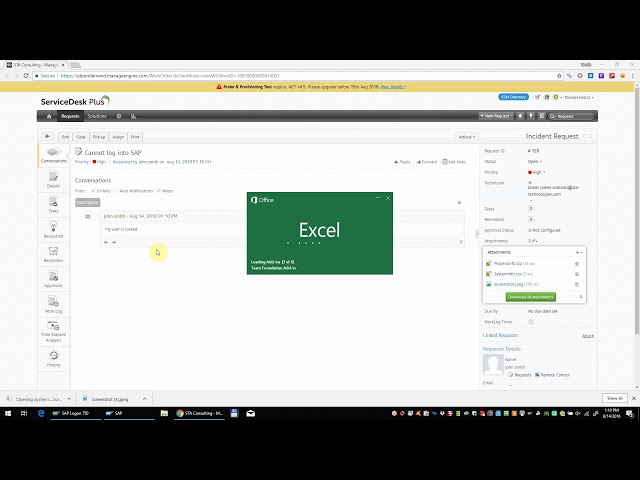This screenshot has height=480, width=640.
Task: Delete the SystemInfo.csv attachment
Action: coord(577,274)
